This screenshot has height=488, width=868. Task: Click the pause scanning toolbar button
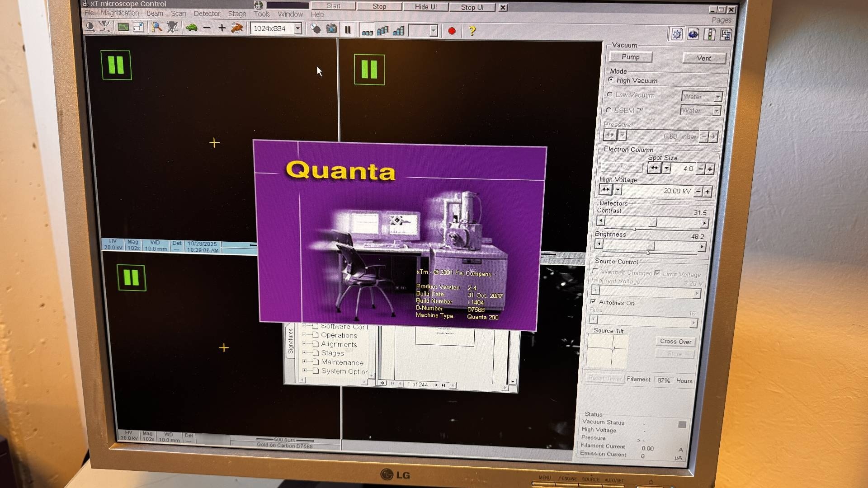click(x=348, y=30)
